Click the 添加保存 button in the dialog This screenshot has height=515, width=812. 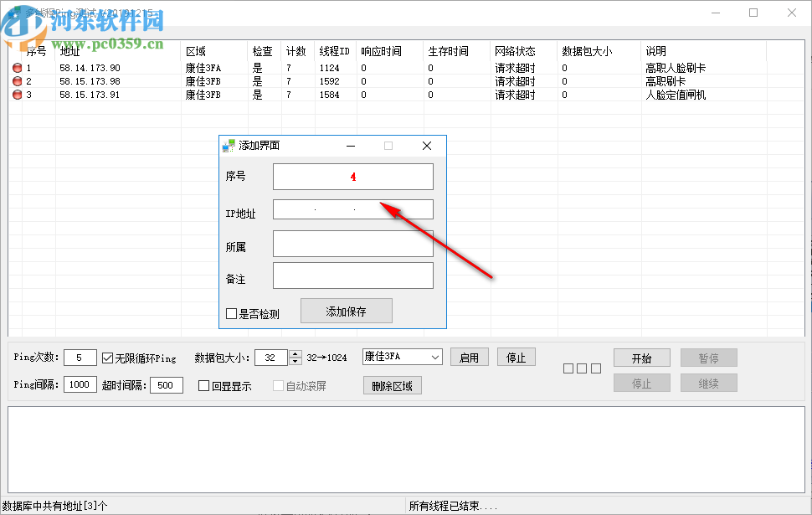[x=346, y=310]
